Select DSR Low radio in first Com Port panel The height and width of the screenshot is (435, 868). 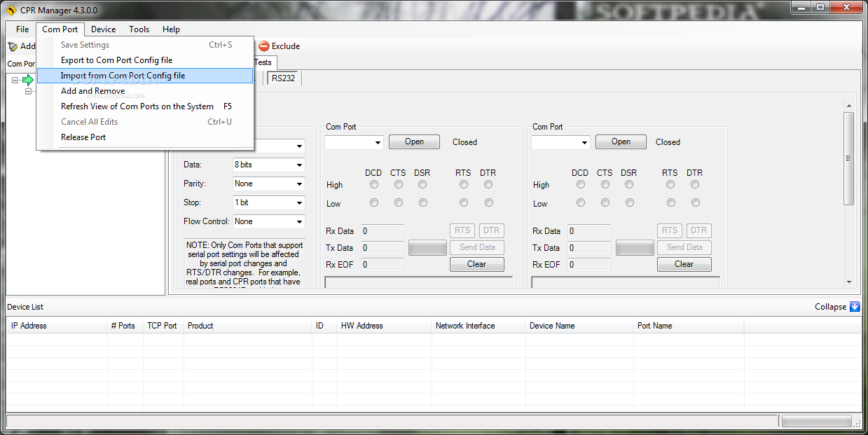click(x=422, y=202)
